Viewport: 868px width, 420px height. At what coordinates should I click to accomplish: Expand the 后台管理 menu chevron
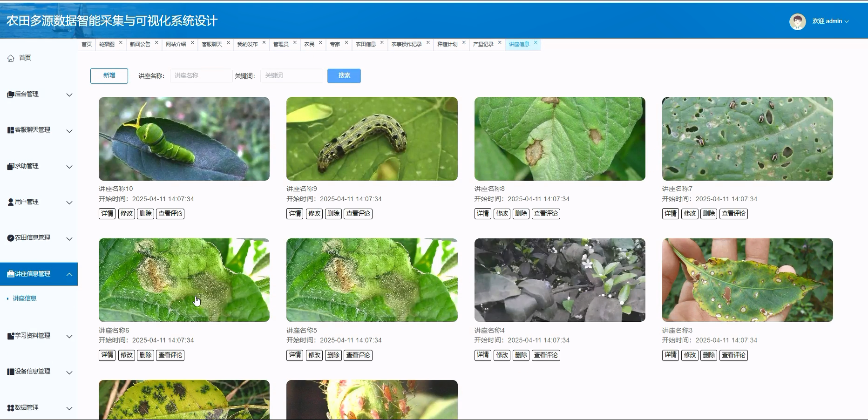pos(69,95)
